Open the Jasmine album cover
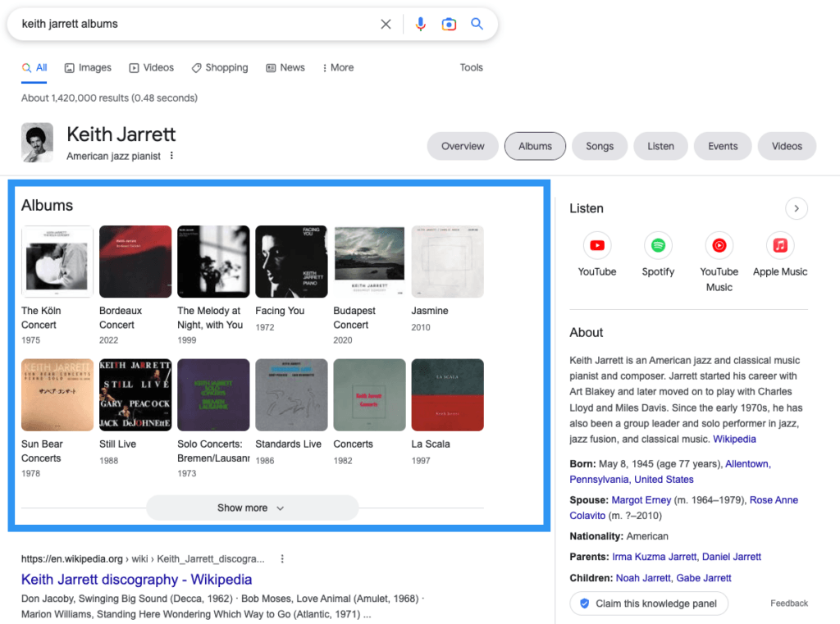Image resolution: width=840 pixels, height=624 pixels. point(447,262)
